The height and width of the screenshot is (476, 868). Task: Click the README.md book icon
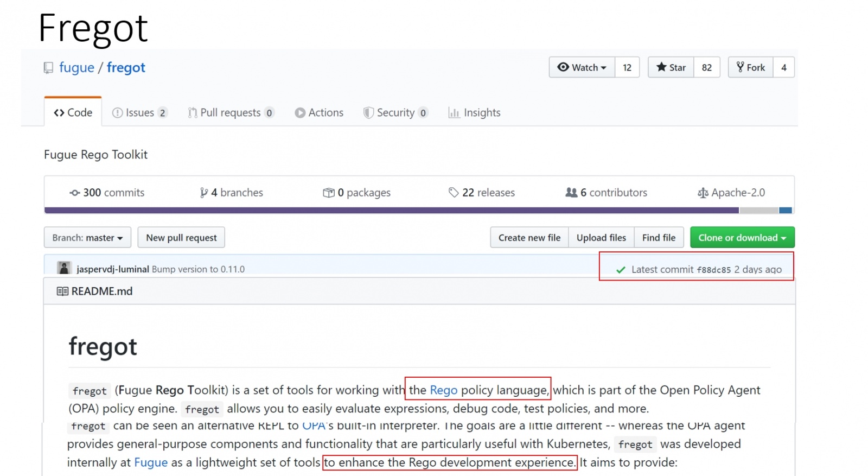(x=62, y=291)
